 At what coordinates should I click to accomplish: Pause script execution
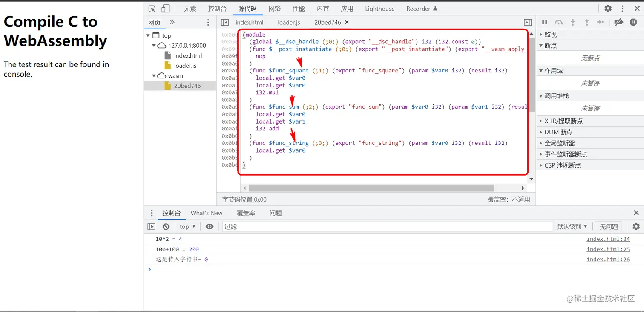pyautogui.click(x=545, y=23)
